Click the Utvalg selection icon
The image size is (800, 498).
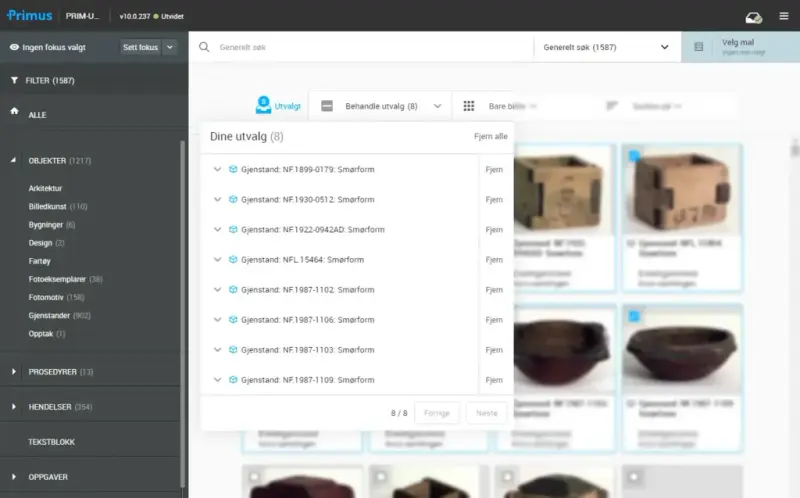point(264,105)
